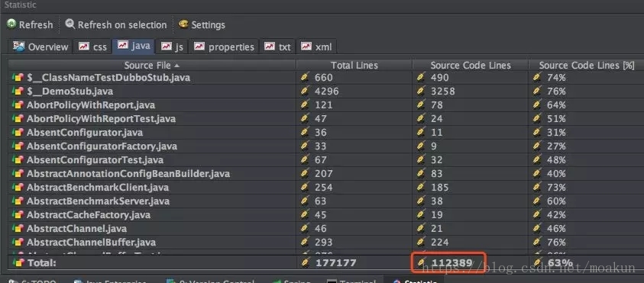Click file icon beside AbsentConfigurator.java
This screenshot has height=283, width=644.
[x=18, y=133]
